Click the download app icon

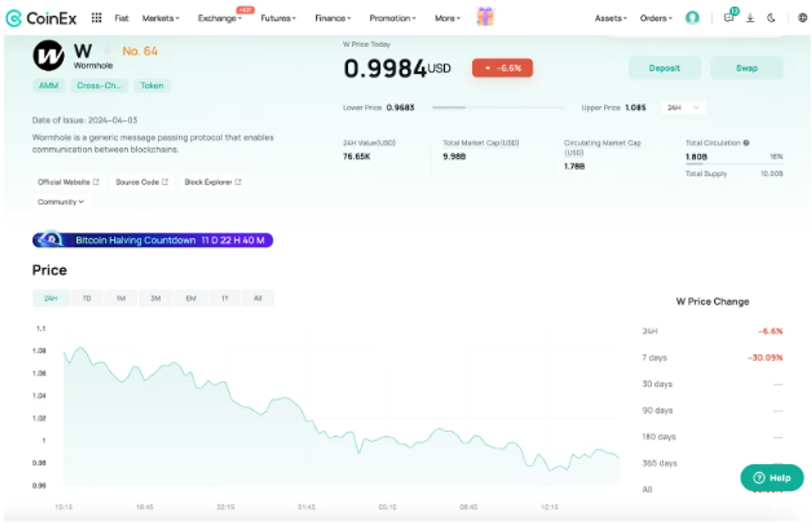(750, 18)
